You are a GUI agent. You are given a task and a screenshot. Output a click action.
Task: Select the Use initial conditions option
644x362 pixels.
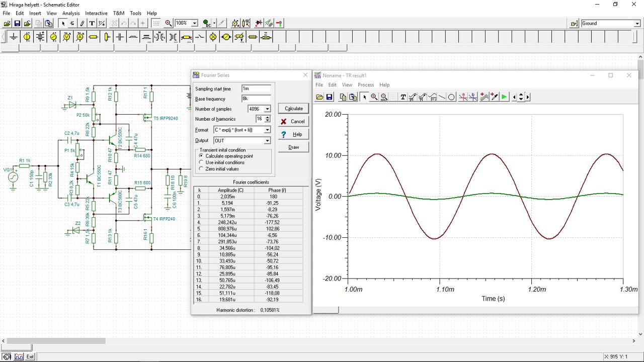tap(202, 162)
